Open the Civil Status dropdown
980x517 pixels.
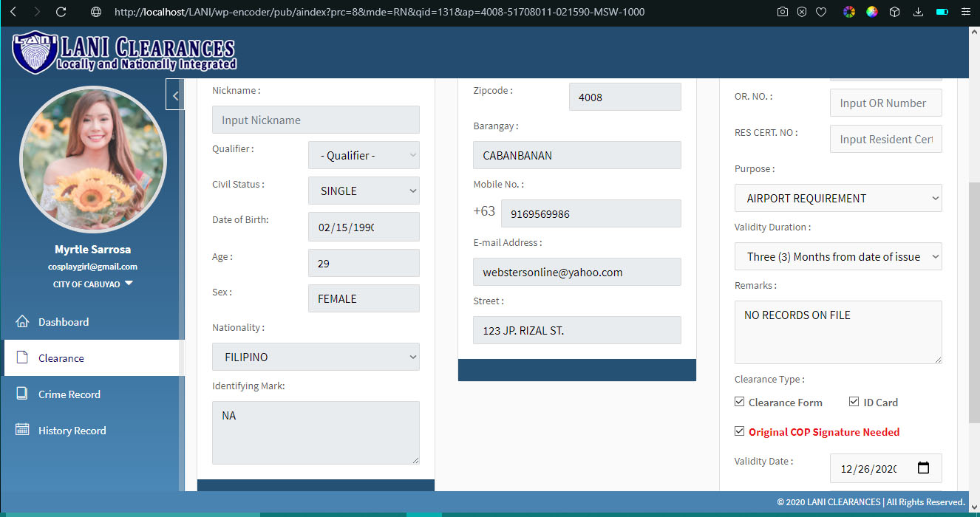364,191
